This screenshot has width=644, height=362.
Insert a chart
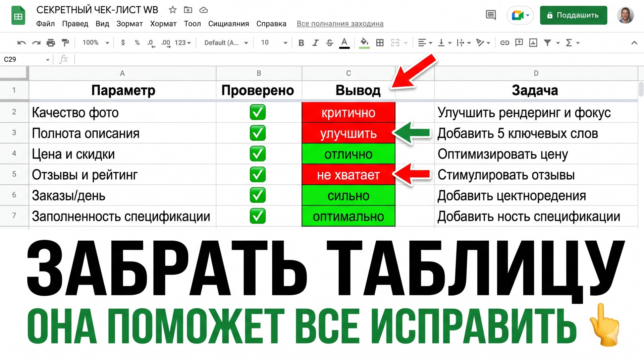[x=533, y=43]
